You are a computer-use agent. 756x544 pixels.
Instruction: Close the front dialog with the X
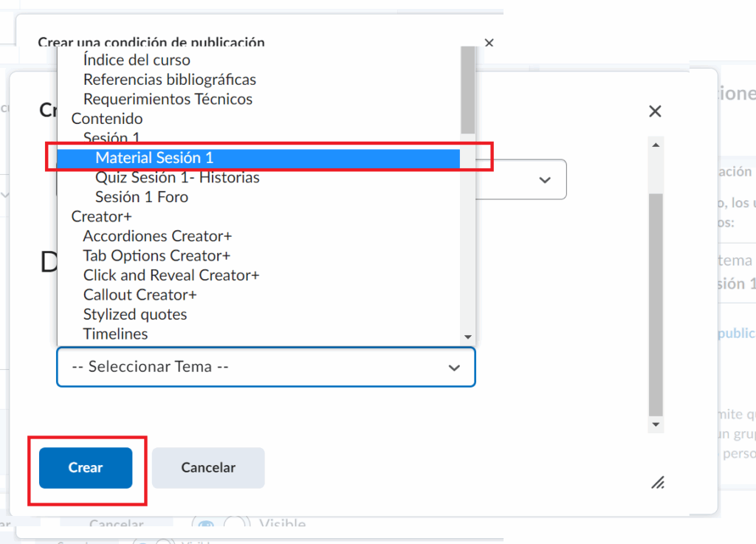[654, 111]
